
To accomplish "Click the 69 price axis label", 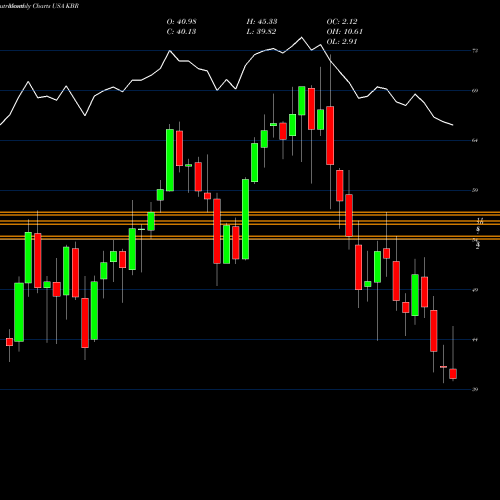I will click(475, 91).
